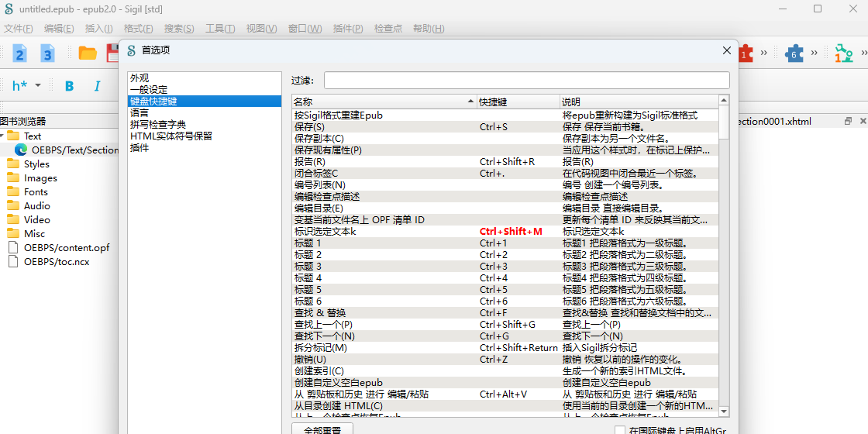Enable 在国际键盘上启用AltGr checkbox
The width and height of the screenshot is (868, 434).
pos(621,431)
